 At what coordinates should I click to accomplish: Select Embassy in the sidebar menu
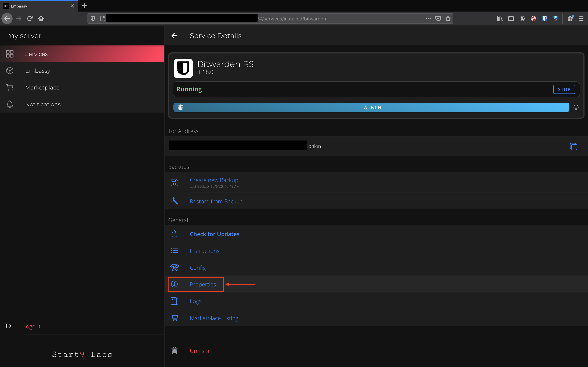coord(38,71)
